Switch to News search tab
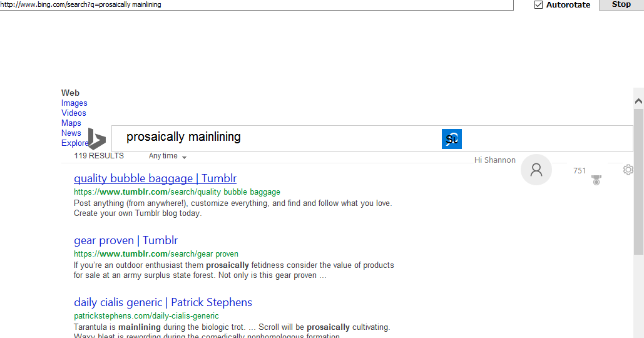Screen dimensions: 644x338 (x=71, y=133)
